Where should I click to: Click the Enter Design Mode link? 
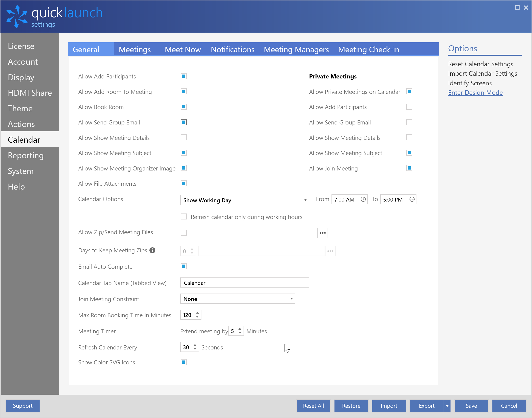point(475,92)
